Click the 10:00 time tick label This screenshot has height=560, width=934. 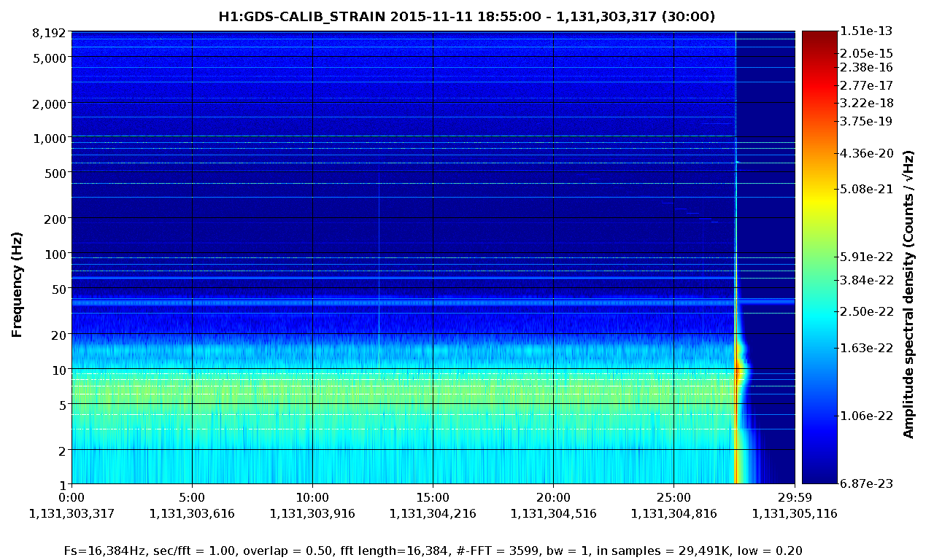click(x=312, y=498)
